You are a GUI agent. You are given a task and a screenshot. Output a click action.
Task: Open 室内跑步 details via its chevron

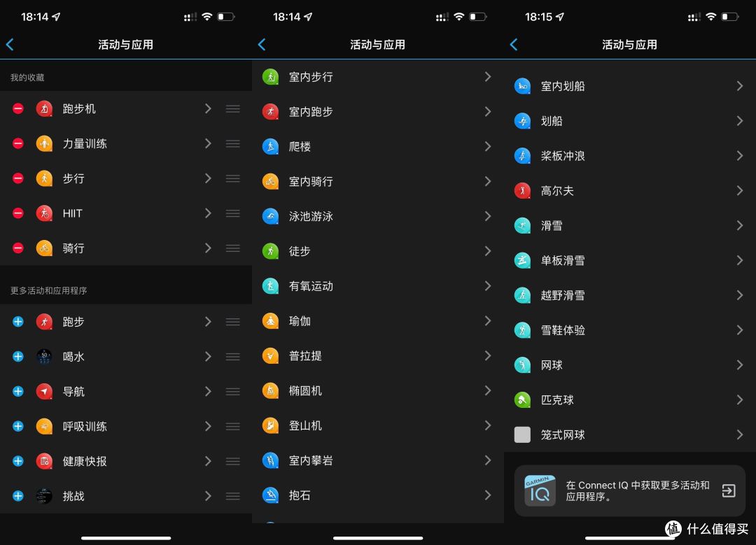tap(488, 112)
